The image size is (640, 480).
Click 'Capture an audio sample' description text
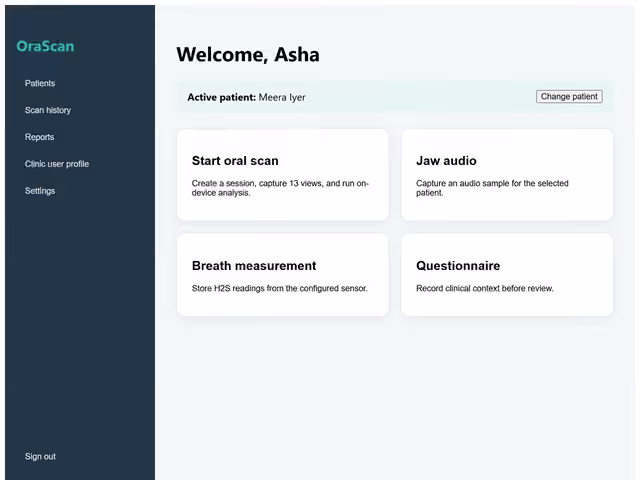point(492,188)
